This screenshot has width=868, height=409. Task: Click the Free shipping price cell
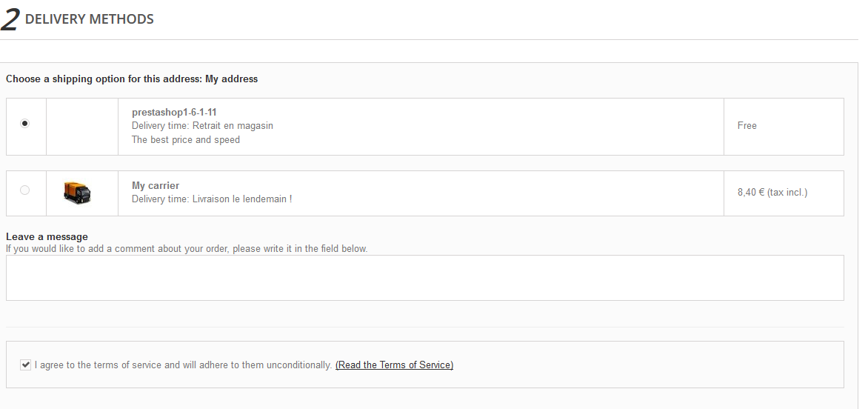(x=747, y=126)
